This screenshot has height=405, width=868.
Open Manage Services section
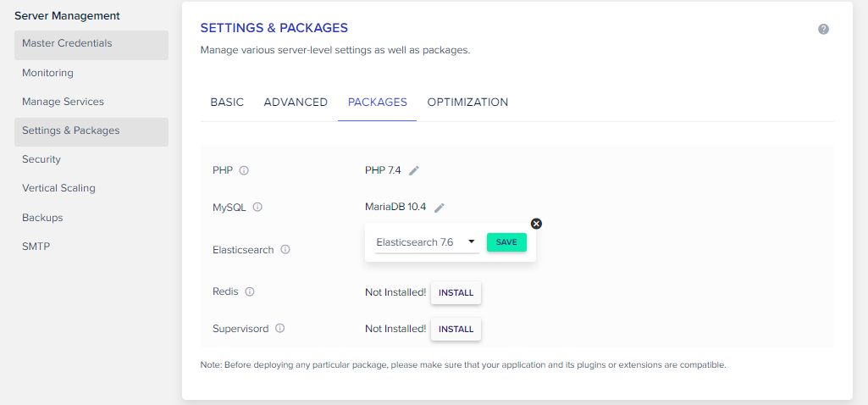click(x=91, y=102)
